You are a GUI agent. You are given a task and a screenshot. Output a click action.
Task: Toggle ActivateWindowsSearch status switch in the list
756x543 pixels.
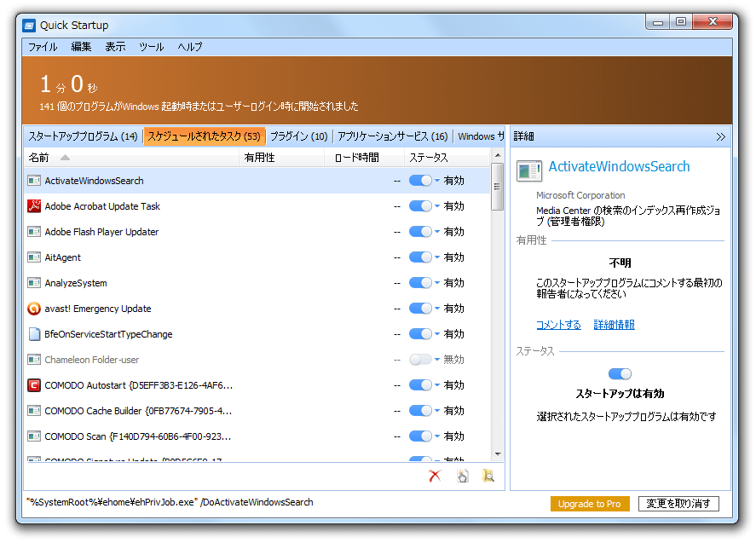point(420,181)
